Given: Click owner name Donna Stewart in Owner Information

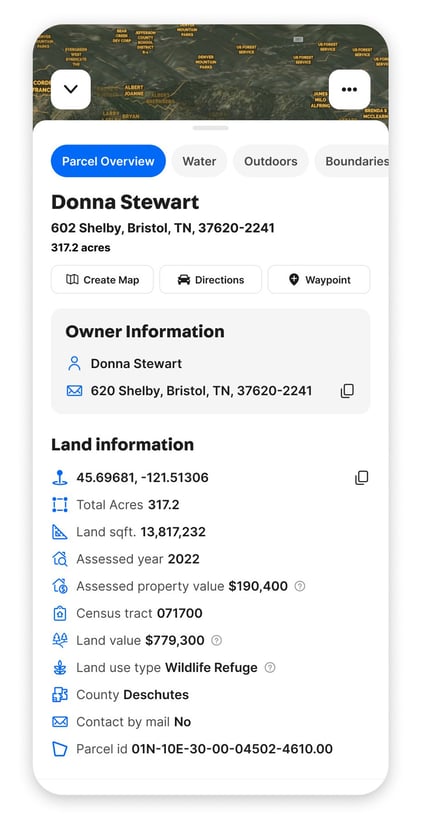Looking at the screenshot, I should click(x=136, y=364).
